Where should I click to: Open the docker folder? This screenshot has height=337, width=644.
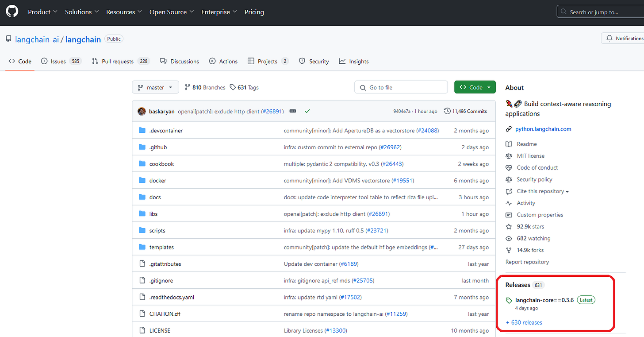[157, 181]
